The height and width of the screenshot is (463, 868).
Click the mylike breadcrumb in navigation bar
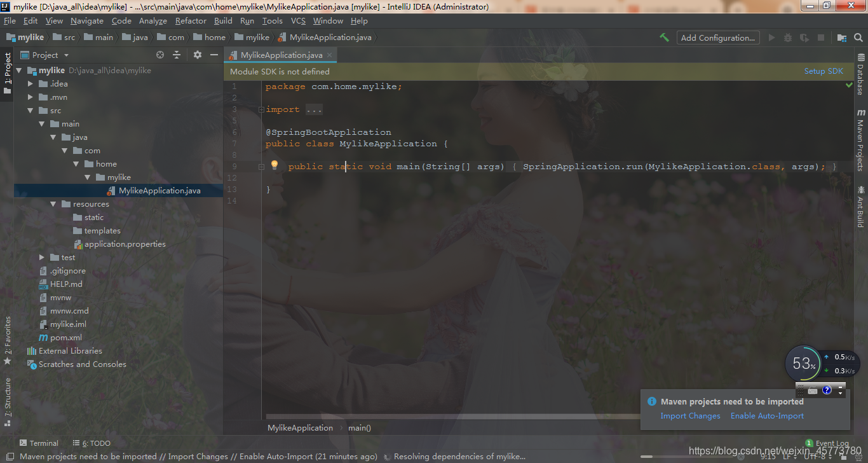pyautogui.click(x=253, y=37)
